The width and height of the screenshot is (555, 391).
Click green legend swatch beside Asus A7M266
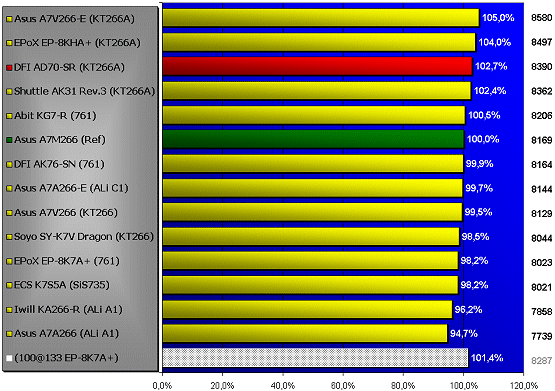tap(9, 140)
